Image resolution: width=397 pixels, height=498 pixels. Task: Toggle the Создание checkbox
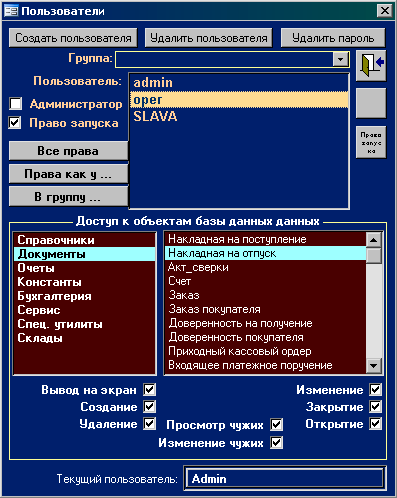pos(149,406)
